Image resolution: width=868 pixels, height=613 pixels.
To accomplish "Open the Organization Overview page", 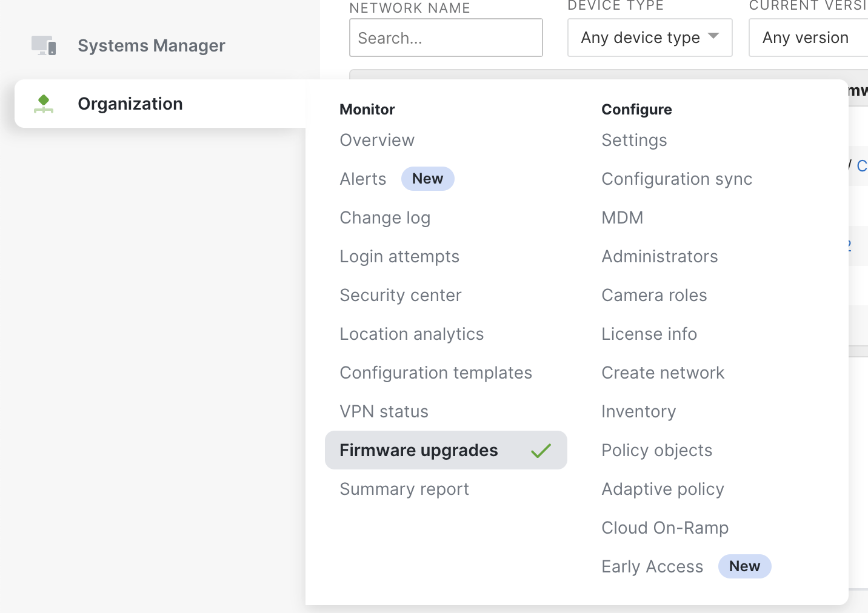I will point(377,140).
